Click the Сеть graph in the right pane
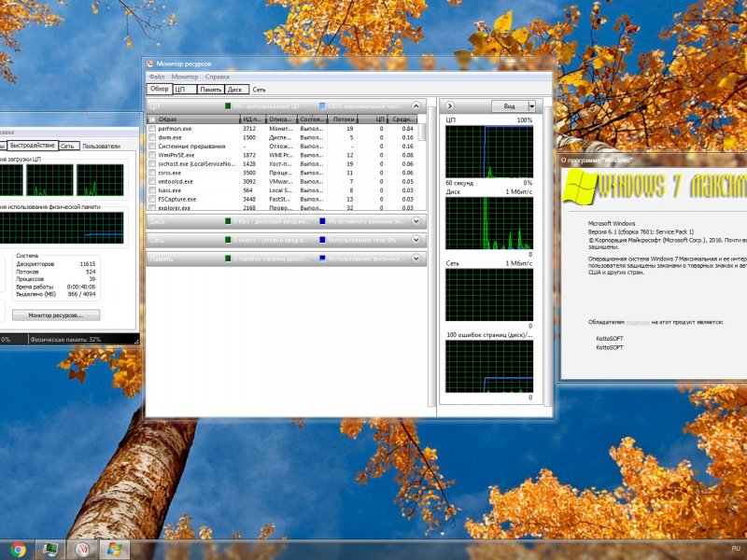This screenshot has height=560, width=747. [488, 295]
